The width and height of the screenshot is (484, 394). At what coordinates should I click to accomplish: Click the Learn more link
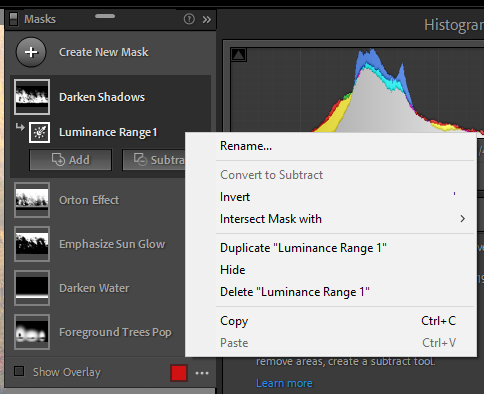click(284, 383)
